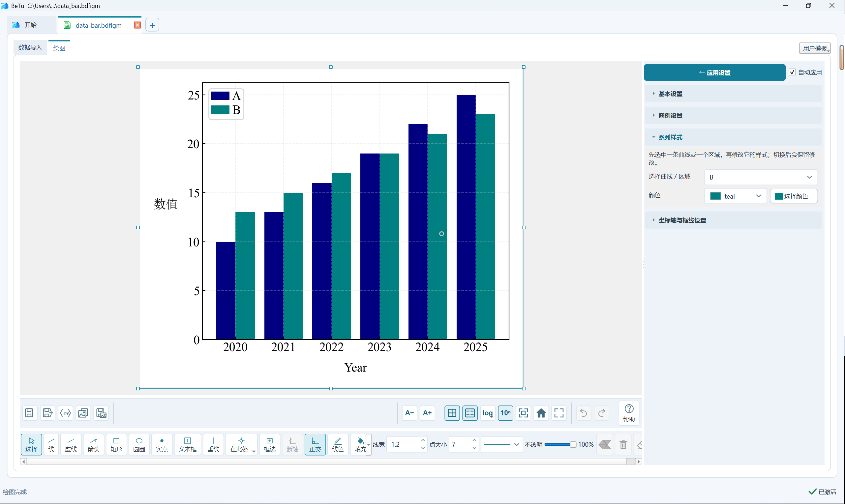Switch to the 开始 tab
This screenshot has width=845, height=504.
(x=30, y=25)
